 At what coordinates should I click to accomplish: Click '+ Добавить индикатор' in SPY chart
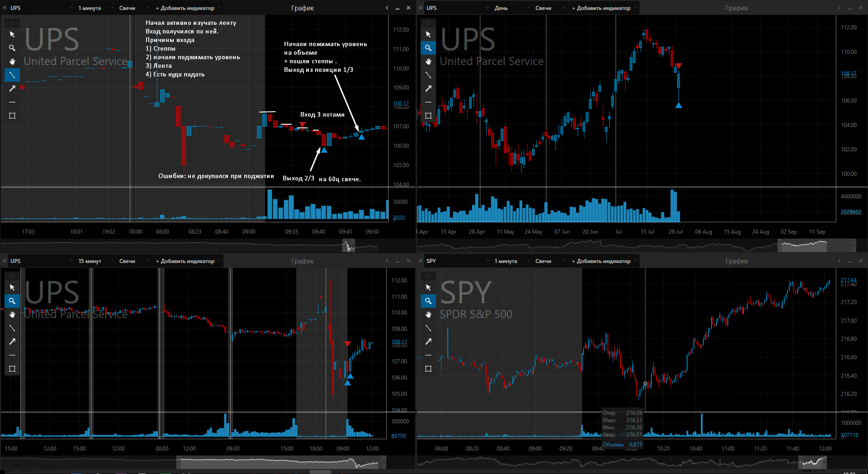tap(603, 261)
